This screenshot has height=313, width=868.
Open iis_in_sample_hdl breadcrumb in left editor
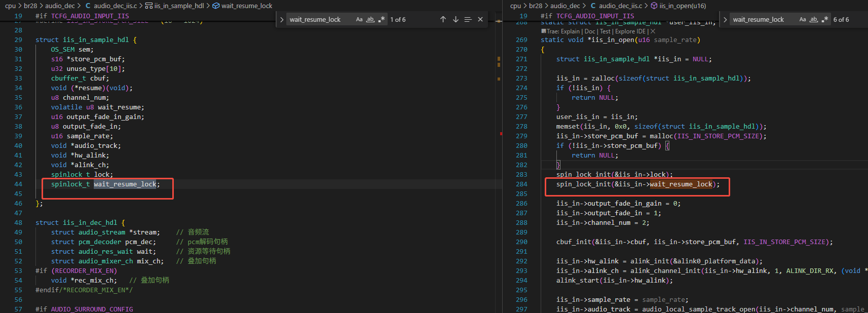coord(174,6)
